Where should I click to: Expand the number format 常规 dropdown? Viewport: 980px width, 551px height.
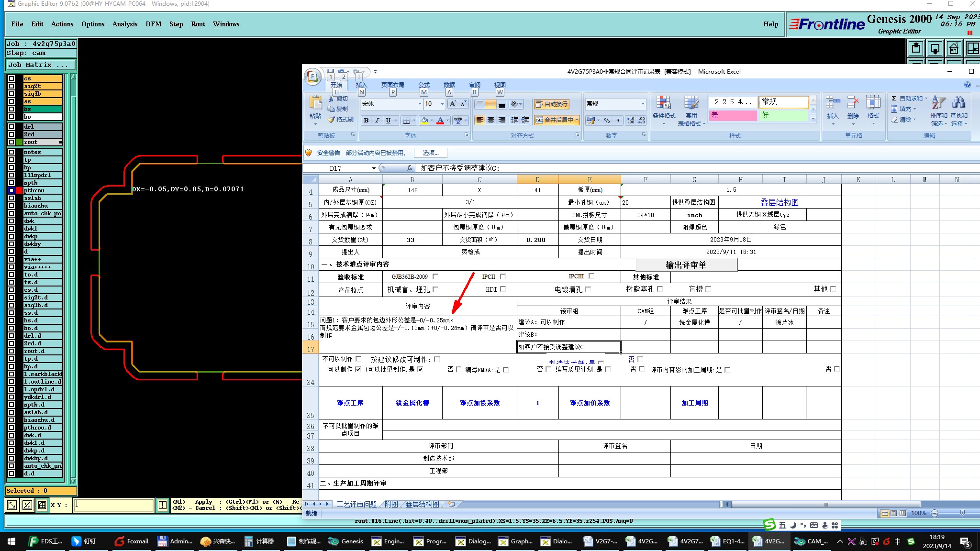tap(642, 104)
